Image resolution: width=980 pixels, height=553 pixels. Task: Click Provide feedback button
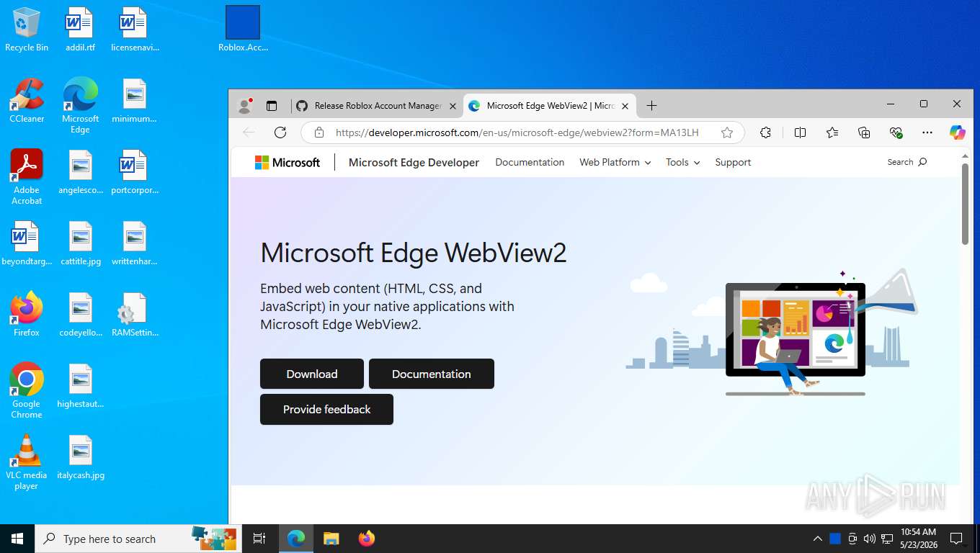(326, 409)
